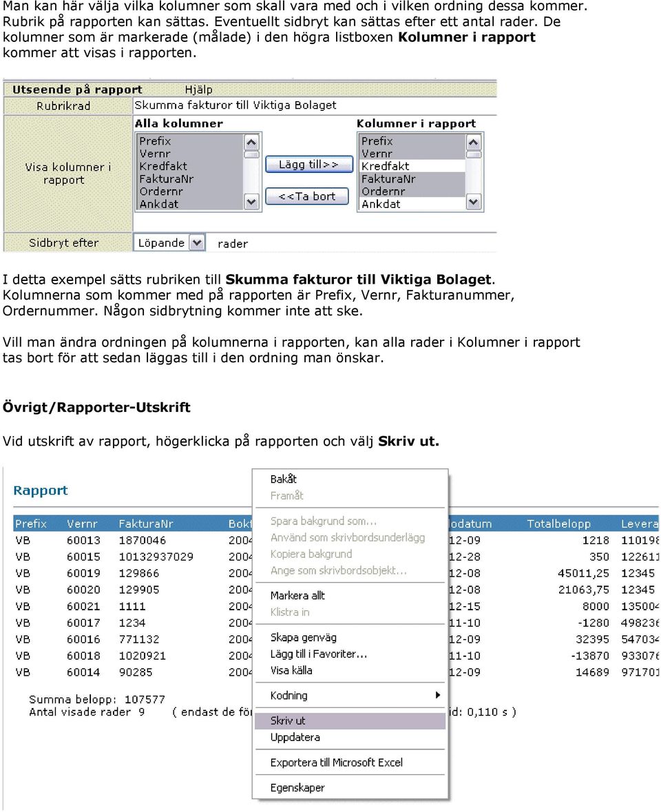Screen dimensions: 661x812
Task: Choose Skriv ut in context menu
Action: pyautogui.click(x=350, y=721)
